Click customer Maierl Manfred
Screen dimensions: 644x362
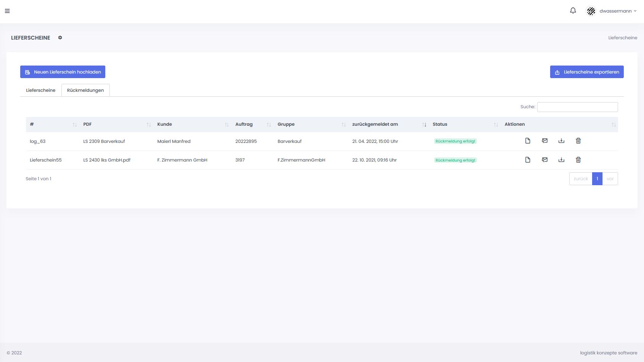[x=174, y=141]
